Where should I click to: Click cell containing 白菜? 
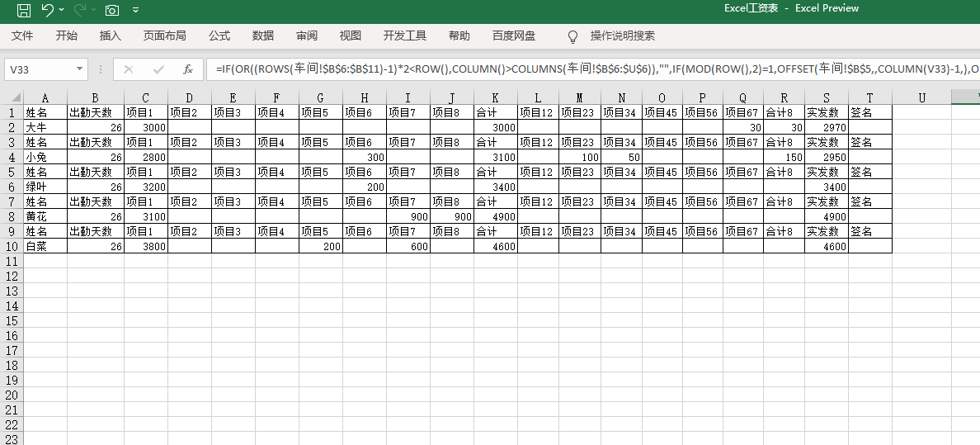point(45,246)
